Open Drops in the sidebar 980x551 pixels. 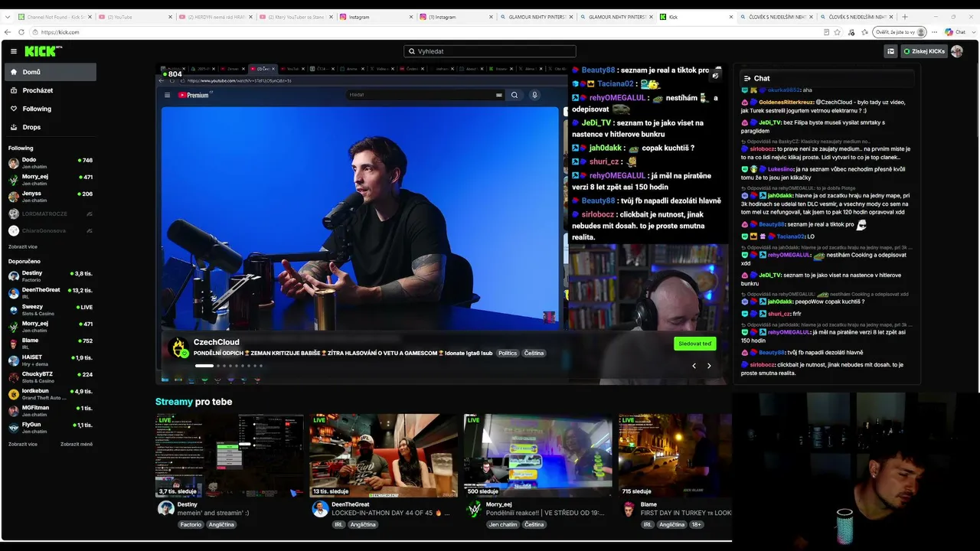click(x=50, y=127)
